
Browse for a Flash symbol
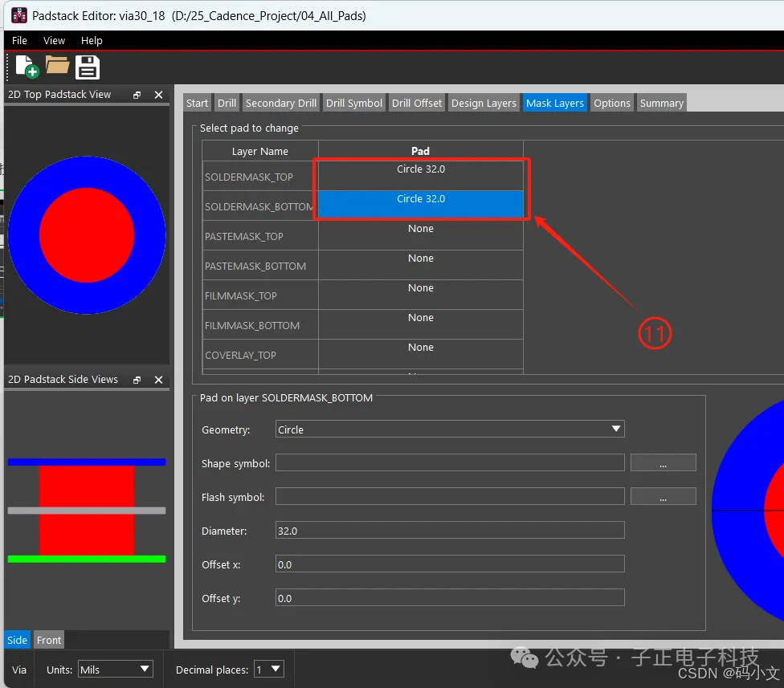[663, 497]
